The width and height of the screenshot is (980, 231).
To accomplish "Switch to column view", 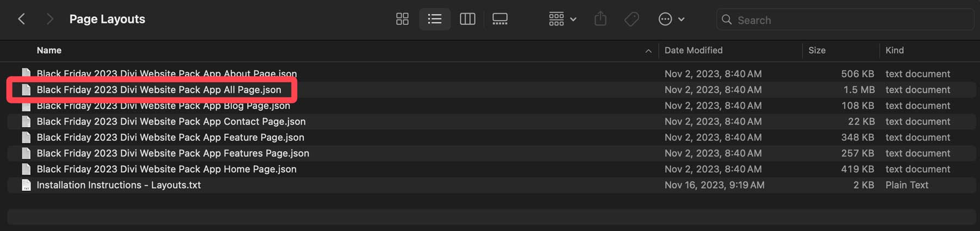I will pyautogui.click(x=467, y=20).
